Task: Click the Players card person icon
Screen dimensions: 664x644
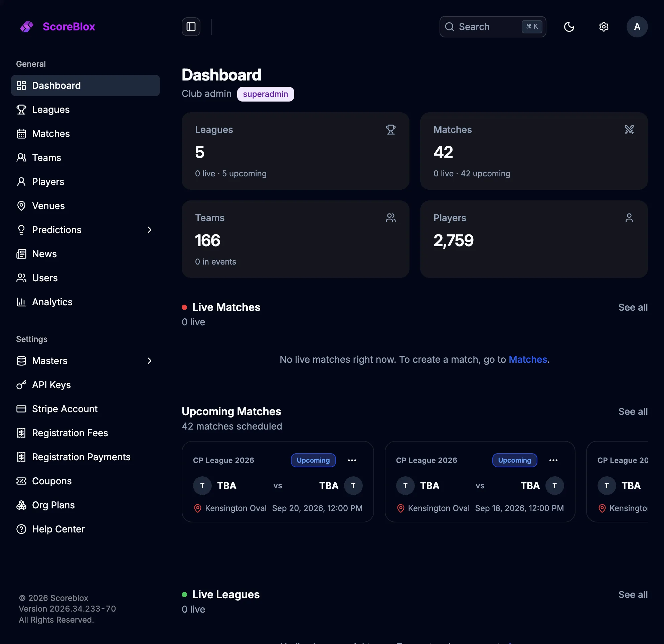Action: pos(629,218)
